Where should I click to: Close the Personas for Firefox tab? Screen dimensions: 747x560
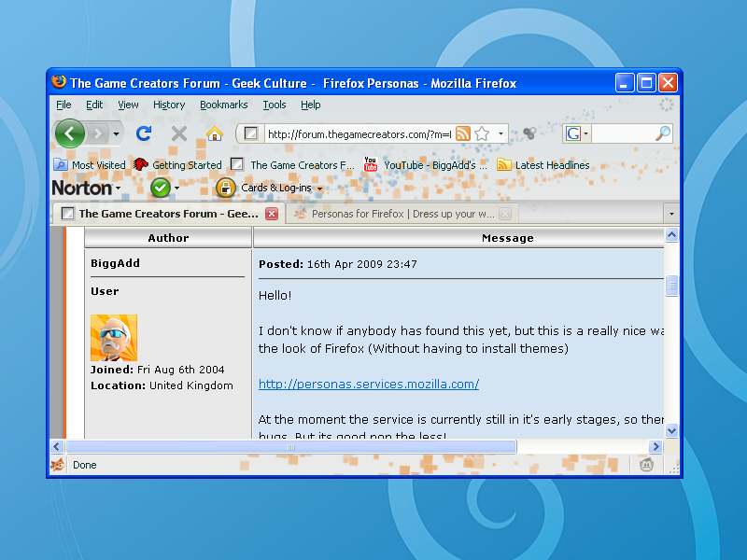(505, 214)
